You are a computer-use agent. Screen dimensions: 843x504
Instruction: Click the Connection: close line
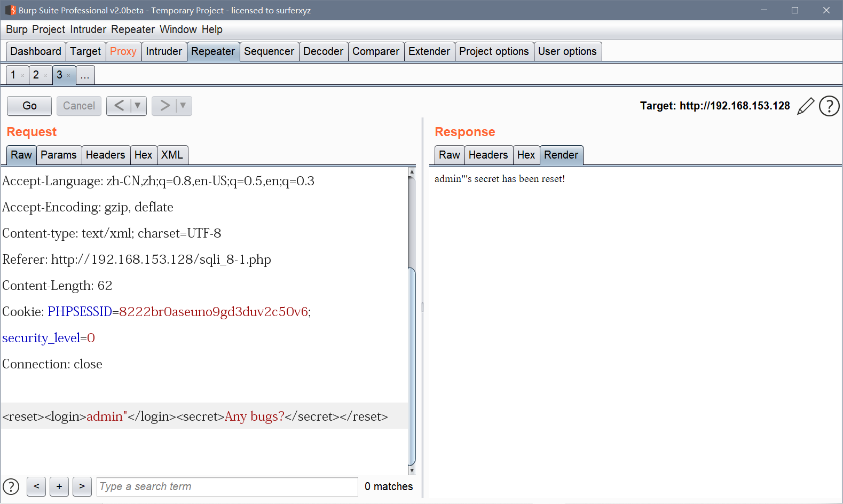pos(52,364)
